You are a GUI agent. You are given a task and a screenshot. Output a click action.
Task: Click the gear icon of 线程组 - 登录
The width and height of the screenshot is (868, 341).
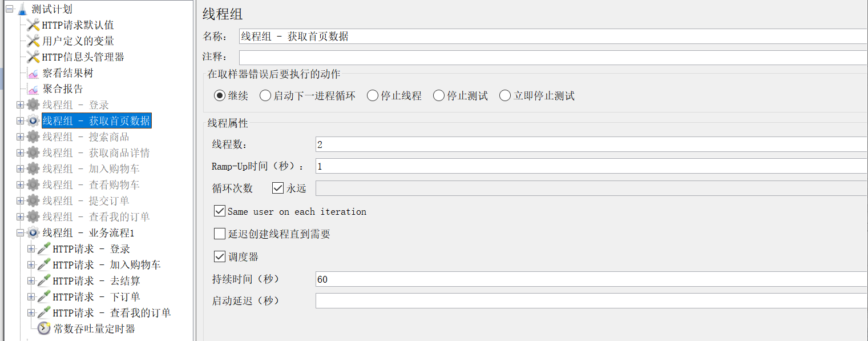pyautogui.click(x=33, y=105)
